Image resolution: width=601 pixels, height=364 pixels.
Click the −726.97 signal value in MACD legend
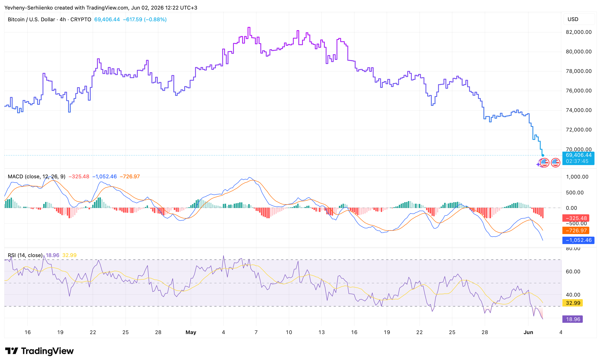[130, 176]
